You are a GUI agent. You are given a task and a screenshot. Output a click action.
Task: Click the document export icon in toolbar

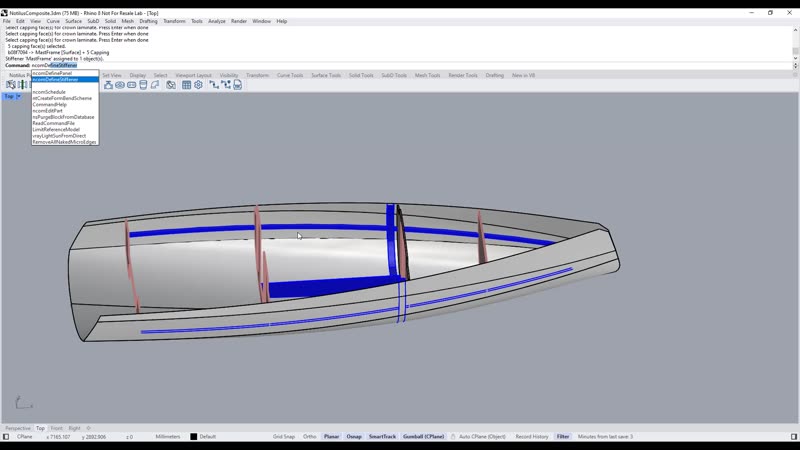pyautogui.click(x=238, y=85)
